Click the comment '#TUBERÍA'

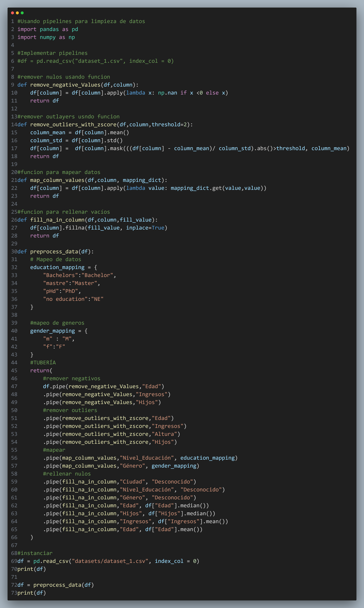43,362
